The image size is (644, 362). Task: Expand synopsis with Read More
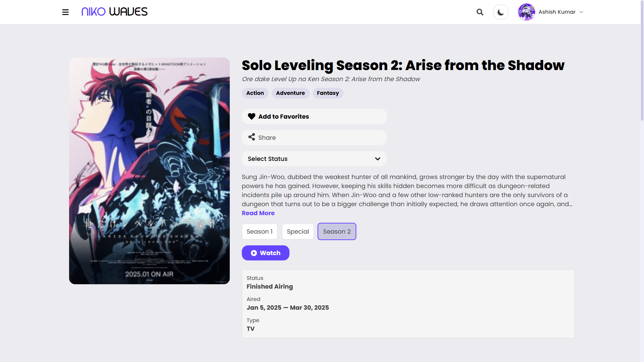click(x=258, y=213)
